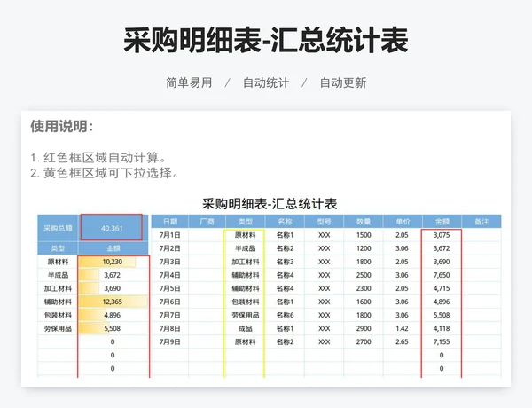
Task: Click the large 采购明细表-汇总统计表 page heading
Action: point(266,41)
